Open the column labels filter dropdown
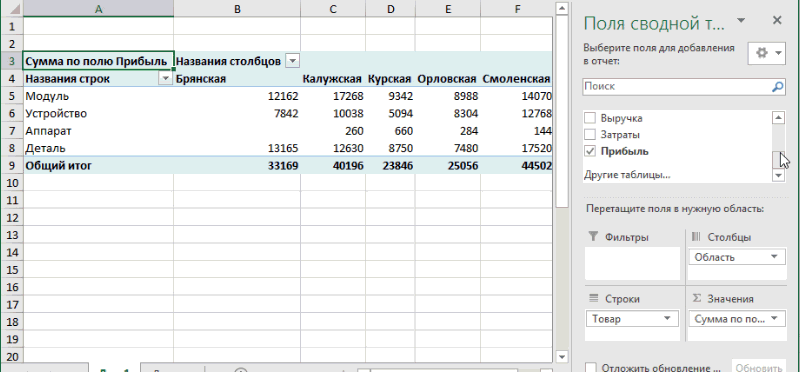 tap(292, 62)
